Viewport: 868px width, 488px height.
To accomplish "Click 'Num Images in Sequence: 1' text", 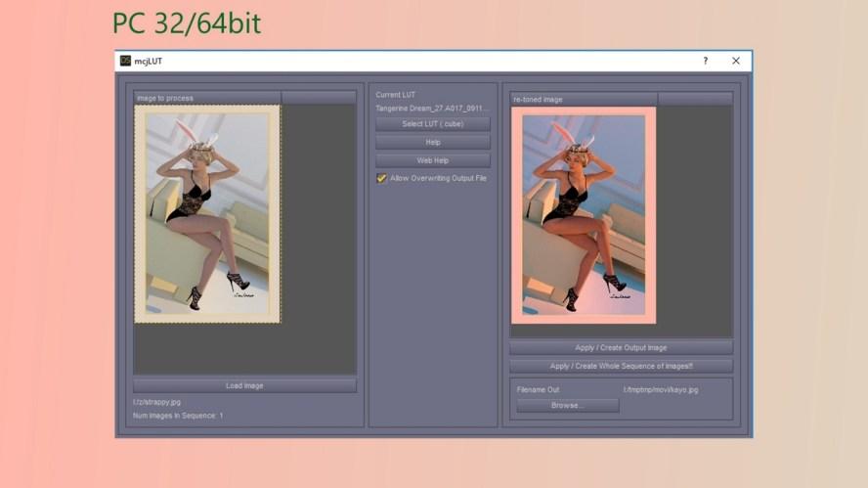I will (x=178, y=416).
